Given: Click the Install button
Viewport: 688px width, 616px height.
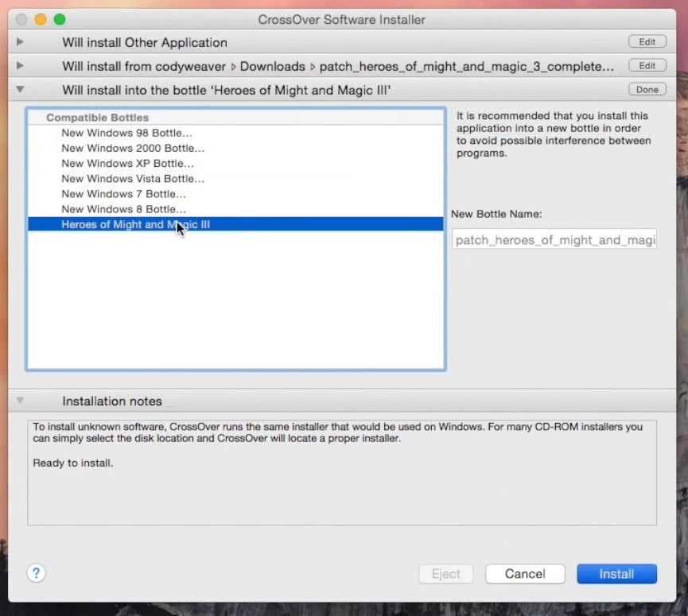Looking at the screenshot, I should tap(616, 574).
